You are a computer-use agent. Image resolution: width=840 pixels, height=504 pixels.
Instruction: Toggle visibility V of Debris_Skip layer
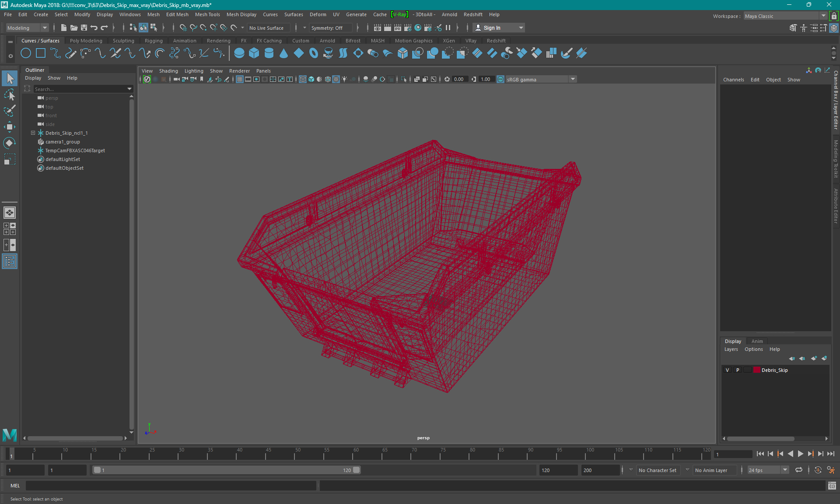728,370
